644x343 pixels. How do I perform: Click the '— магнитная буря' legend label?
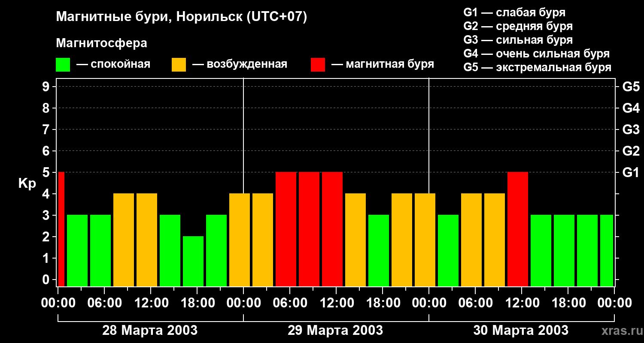pos(383,64)
